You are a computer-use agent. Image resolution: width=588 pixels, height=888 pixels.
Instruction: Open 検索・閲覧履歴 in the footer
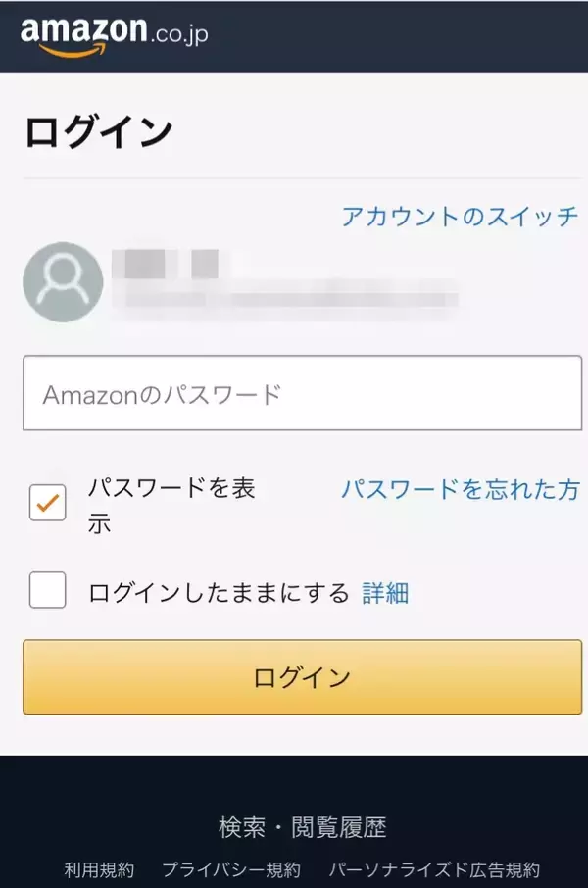[302, 827]
